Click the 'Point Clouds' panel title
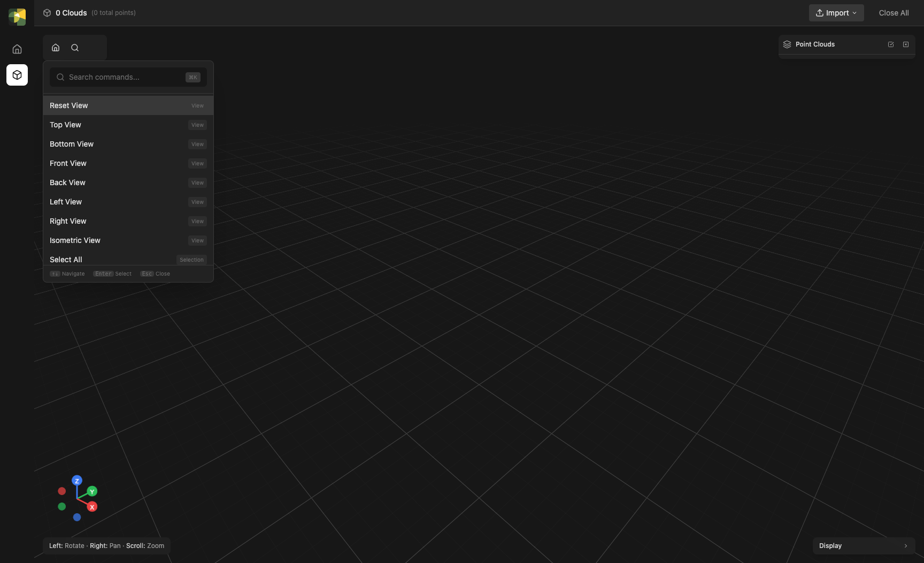Screen dimensions: 924x563 click(815, 44)
